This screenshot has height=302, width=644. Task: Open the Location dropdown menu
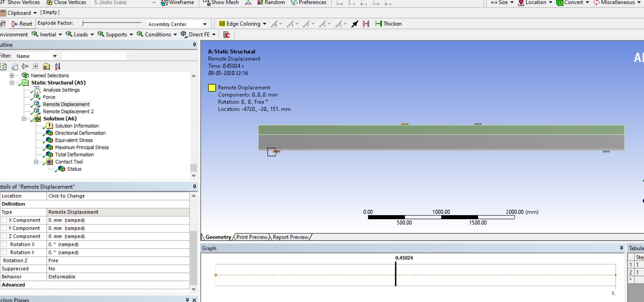click(x=535, y=3)
